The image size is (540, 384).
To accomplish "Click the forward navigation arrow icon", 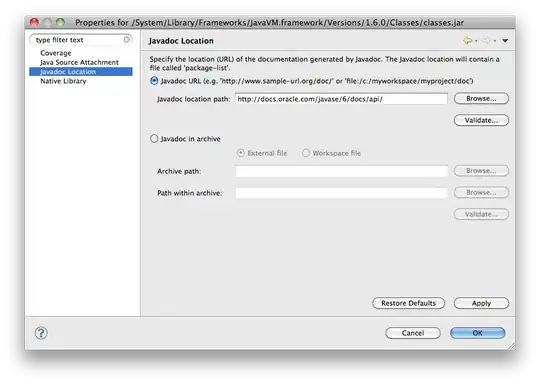I will pyautogui.click(x=486, y=41).
